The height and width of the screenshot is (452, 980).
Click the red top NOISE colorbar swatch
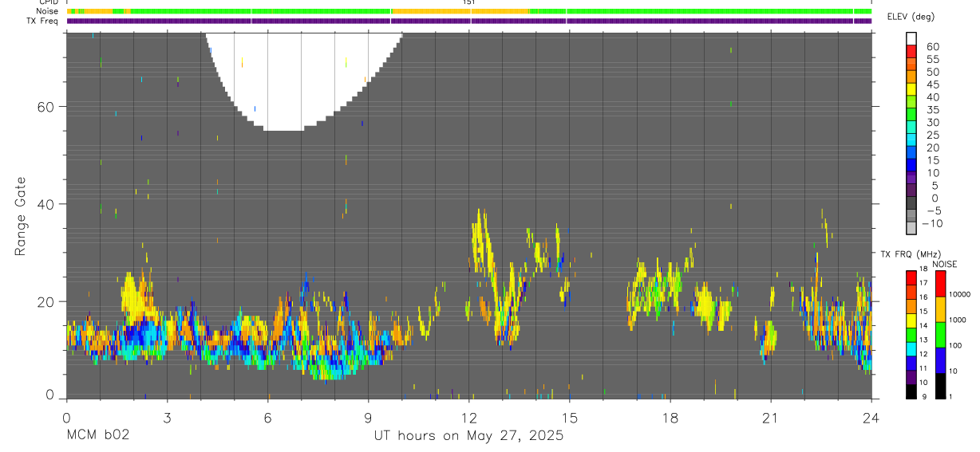(x=940, y=284)
